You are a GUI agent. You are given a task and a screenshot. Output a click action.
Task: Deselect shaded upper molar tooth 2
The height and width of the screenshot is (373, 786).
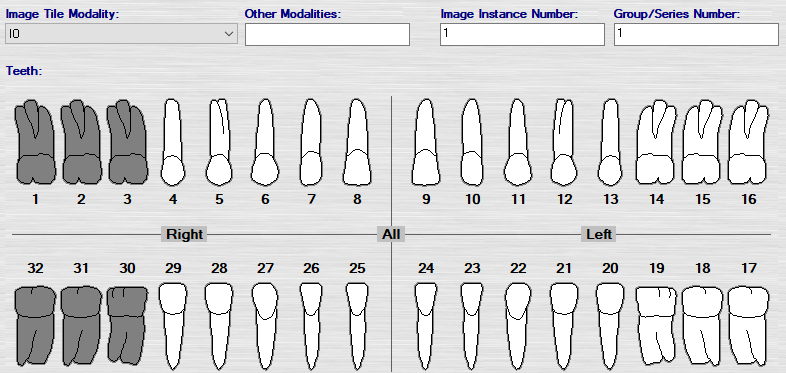pyautogui.click(x=81, y=142)
